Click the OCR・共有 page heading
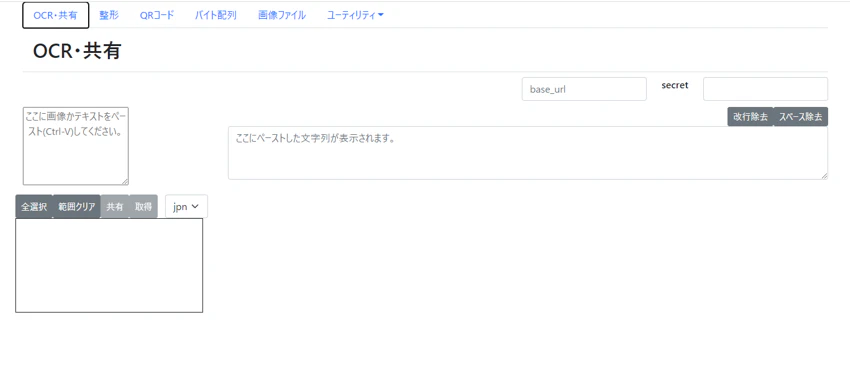The width and height of the screenshot is (850, 375). (x=77, y=51)
